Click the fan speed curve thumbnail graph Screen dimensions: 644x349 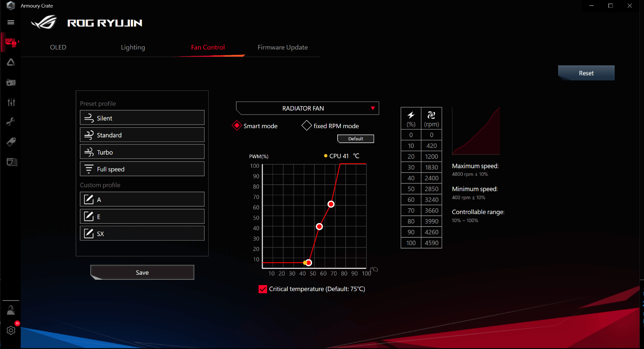coord(476,131)
